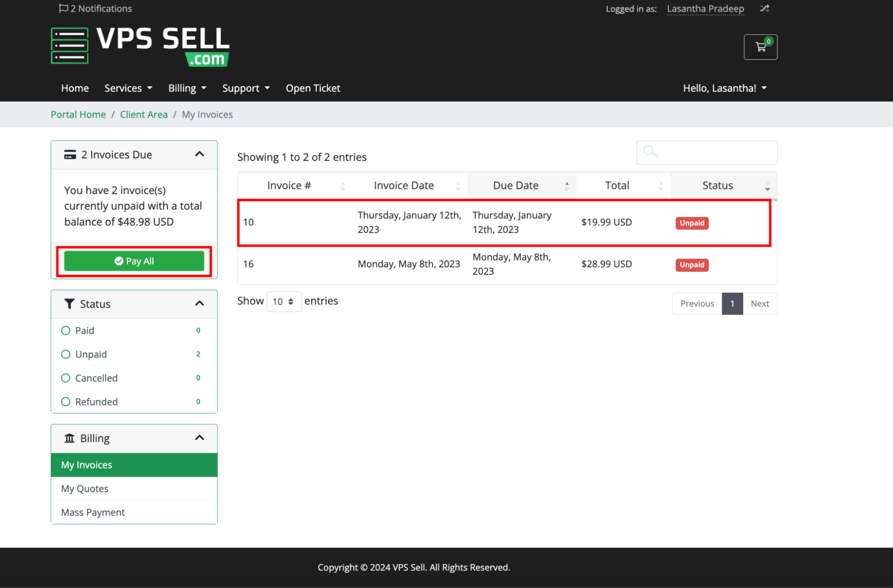Click the Client Area breadcrumb link
This screenshot has width=893, height=588.
point(144,114)
